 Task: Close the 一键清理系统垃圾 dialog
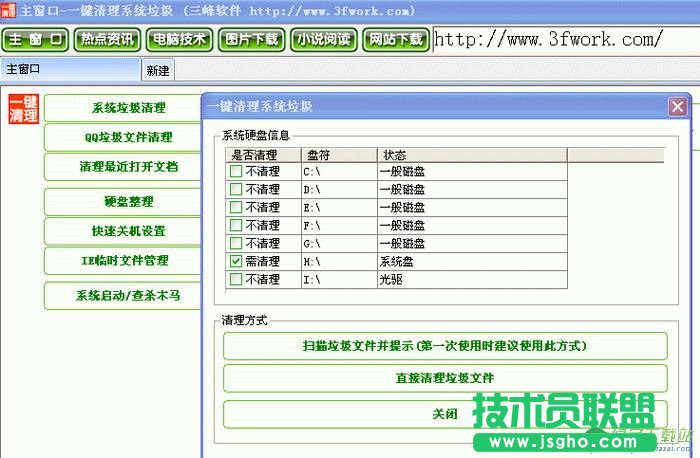tap(677, 107)
